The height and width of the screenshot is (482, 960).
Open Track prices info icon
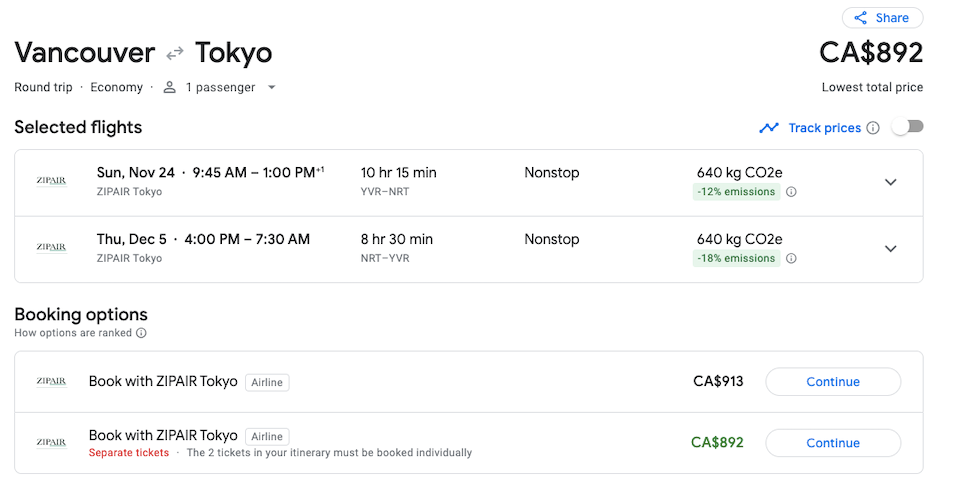tap(874, 128)
